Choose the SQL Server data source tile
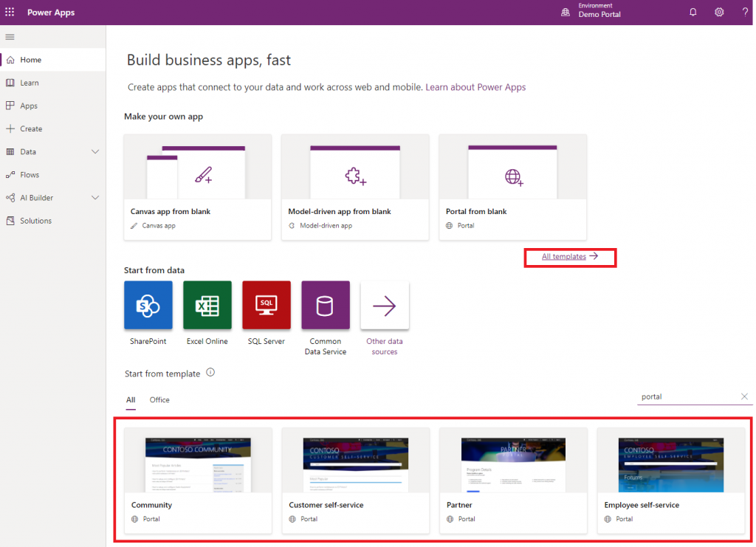756x547 pixels. point(266,305)
